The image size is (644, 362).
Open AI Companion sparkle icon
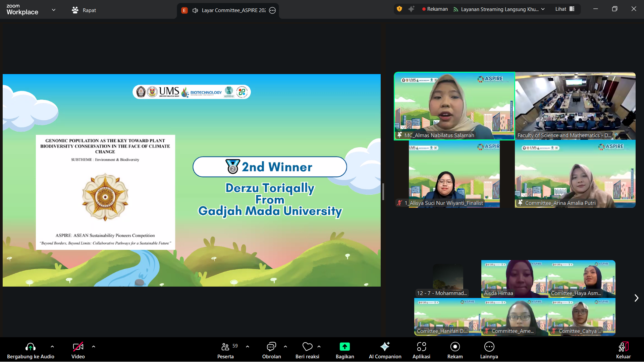(385, 347)
